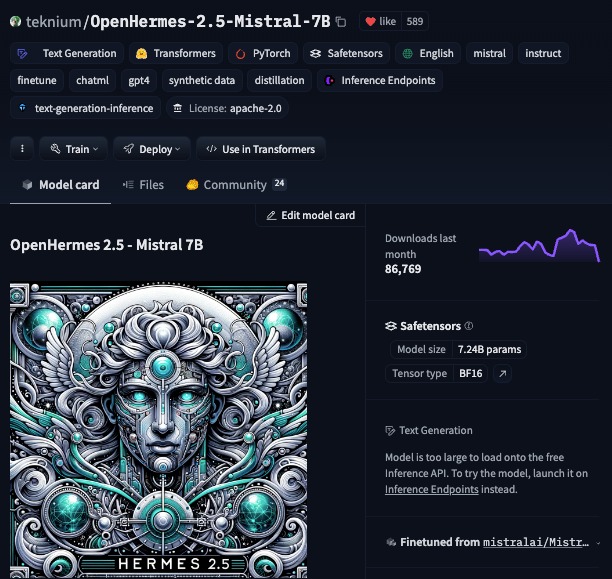Expand the Finetuned from model tree chevron
This screenshot has height=579, width=612.
pos(598,542)
